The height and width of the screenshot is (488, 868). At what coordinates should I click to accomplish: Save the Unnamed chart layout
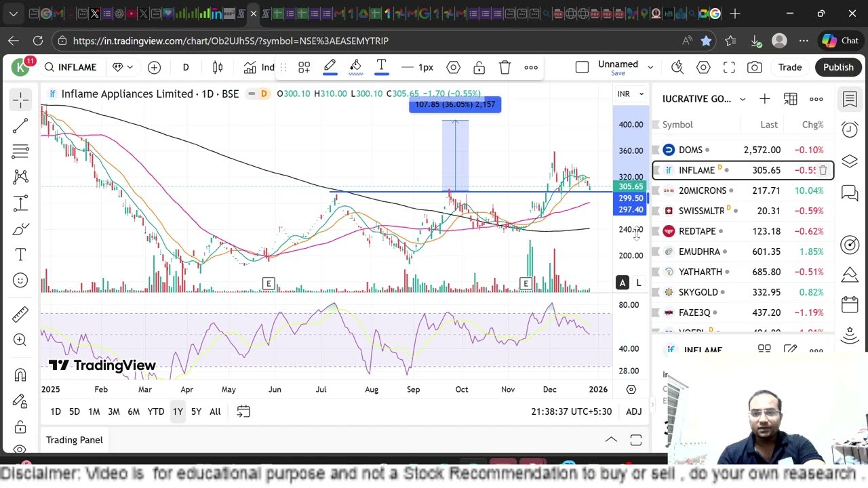618,73
